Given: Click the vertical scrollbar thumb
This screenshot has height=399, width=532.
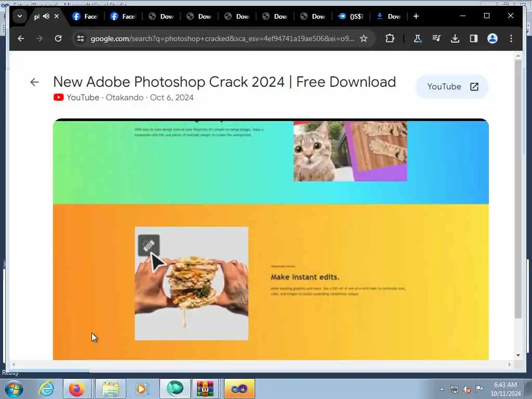Looking at the screenshot, I should [x=518, y=189].
